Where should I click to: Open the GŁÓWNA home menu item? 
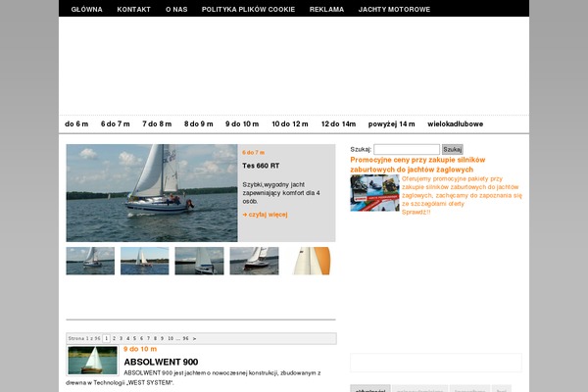(x=86, y=10)
